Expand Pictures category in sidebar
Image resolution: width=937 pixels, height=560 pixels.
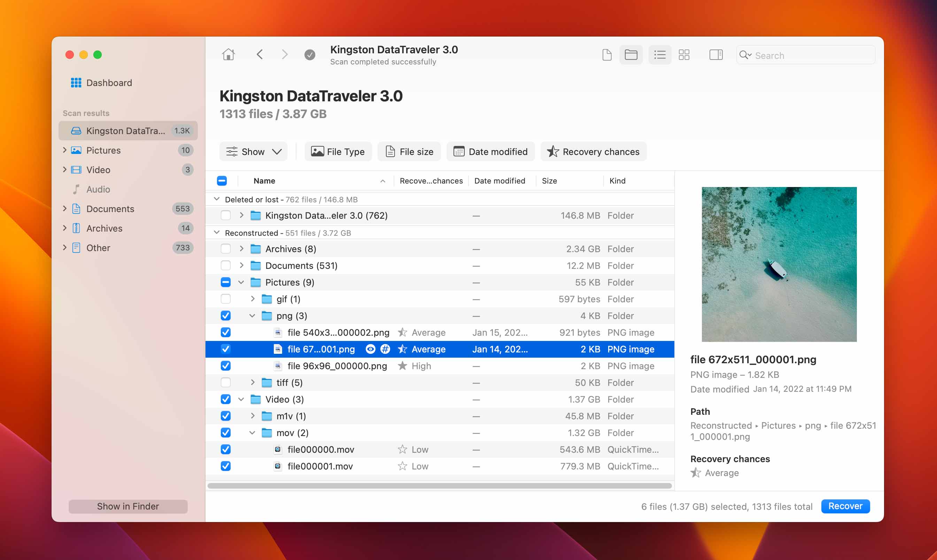pyautogui.click(x=64, y=150)
